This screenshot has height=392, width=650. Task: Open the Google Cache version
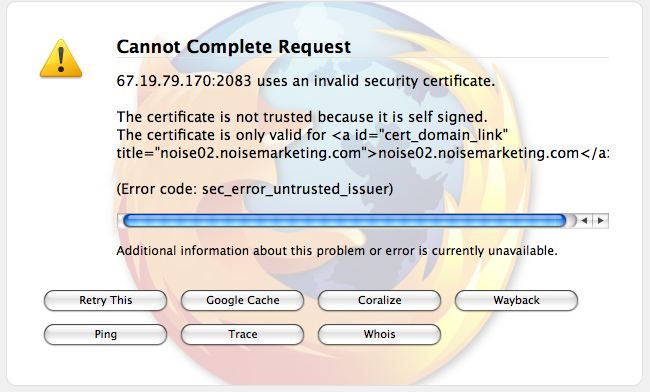(243, 300)
